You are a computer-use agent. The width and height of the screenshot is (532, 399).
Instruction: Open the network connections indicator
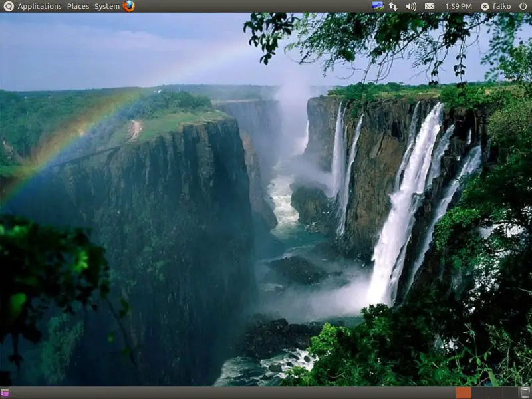click(x=393, y=6)
